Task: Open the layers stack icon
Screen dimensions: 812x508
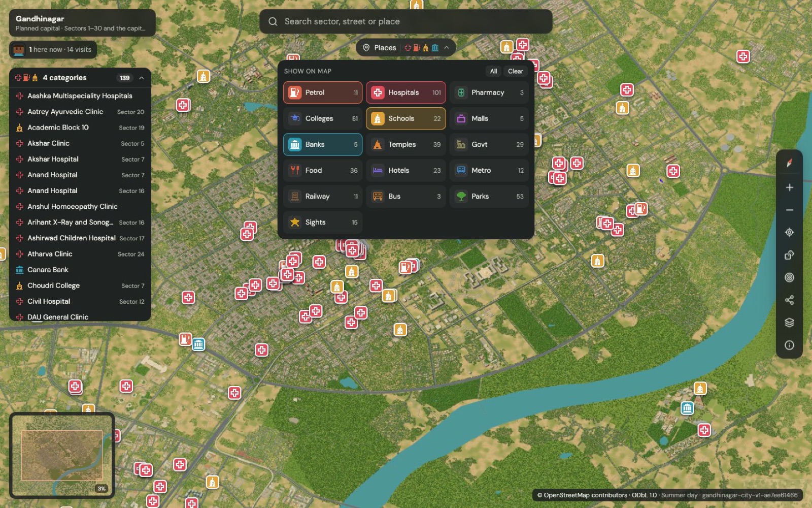Action: (789, 323)
